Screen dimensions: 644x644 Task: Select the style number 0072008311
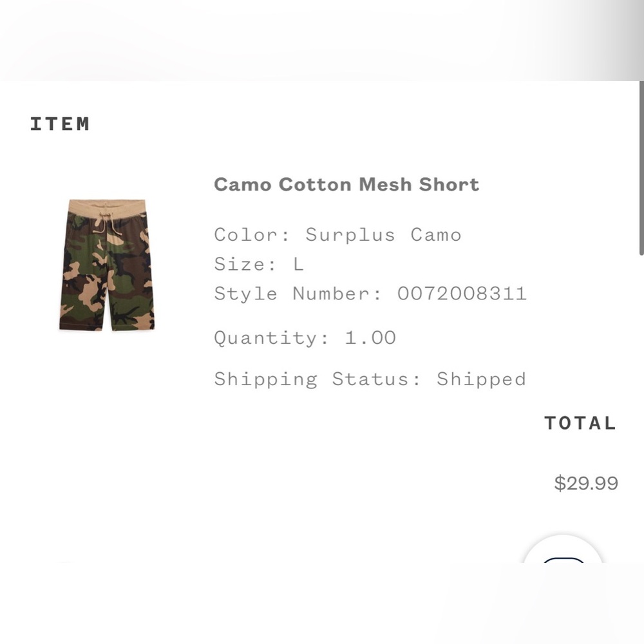pos(462,294)
